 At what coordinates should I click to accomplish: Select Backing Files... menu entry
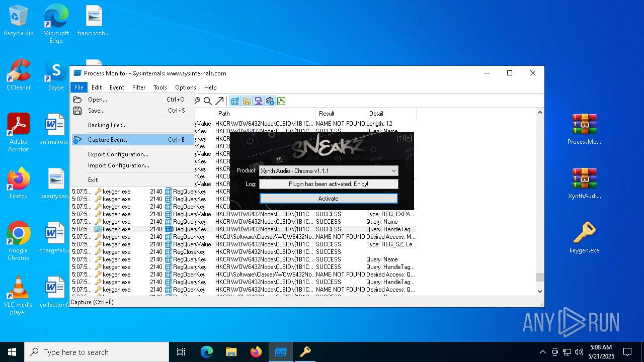click(x=132, y=125)
